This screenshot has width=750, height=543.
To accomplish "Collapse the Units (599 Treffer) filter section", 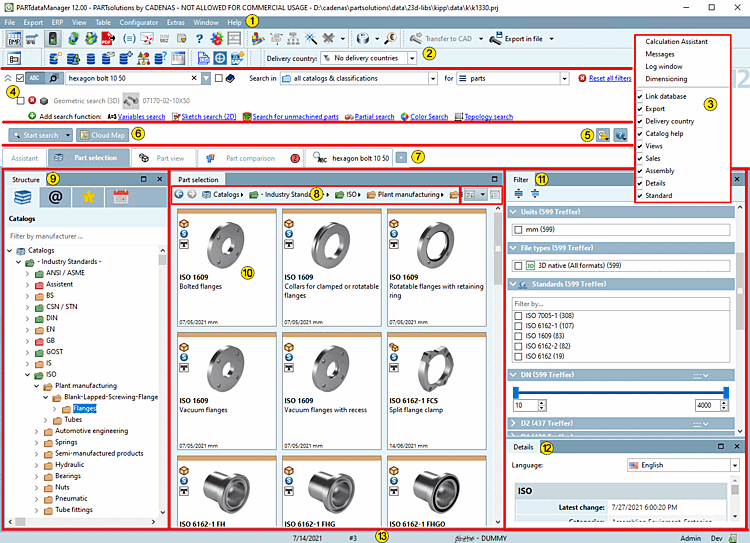I will [x=514, y=212].
